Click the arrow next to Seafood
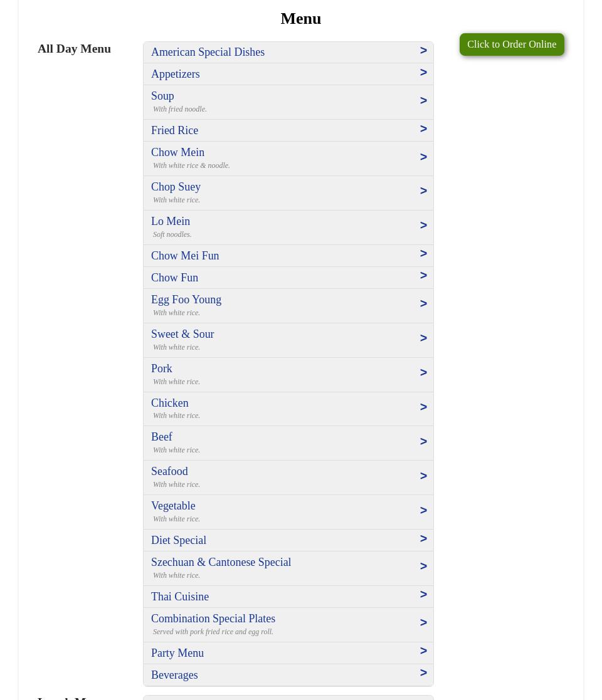 point(423,476)
